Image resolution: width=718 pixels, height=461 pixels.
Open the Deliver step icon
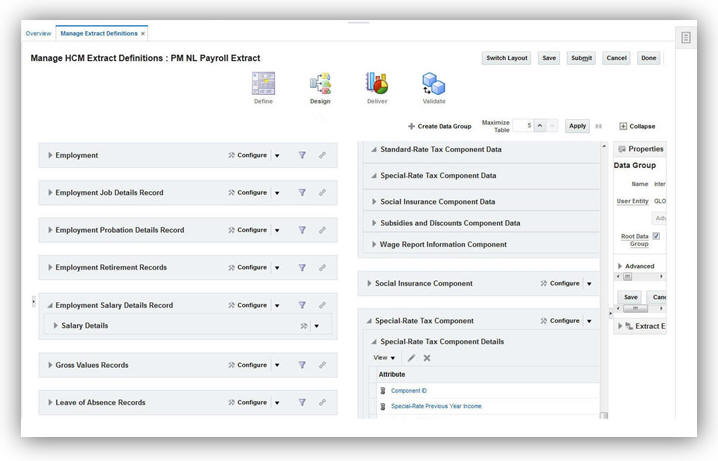[377, 84]
